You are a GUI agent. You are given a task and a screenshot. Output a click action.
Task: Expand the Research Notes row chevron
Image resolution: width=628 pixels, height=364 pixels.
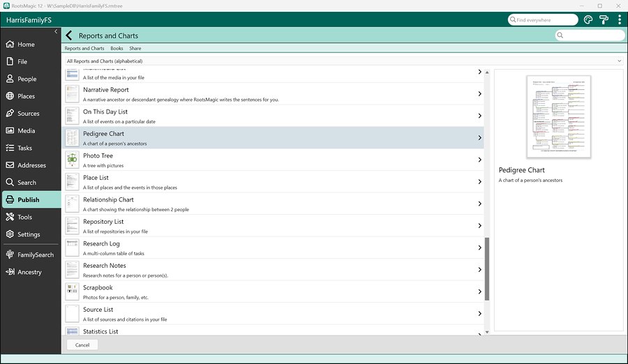point(479,270)
